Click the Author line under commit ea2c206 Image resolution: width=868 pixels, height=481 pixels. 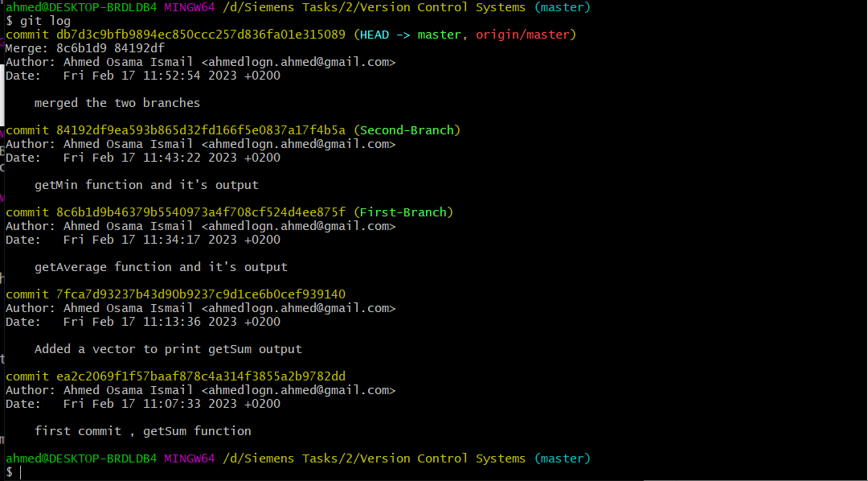201,390
